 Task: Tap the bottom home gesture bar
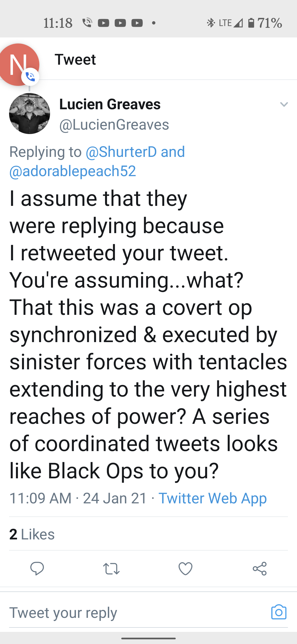[148, 638]
